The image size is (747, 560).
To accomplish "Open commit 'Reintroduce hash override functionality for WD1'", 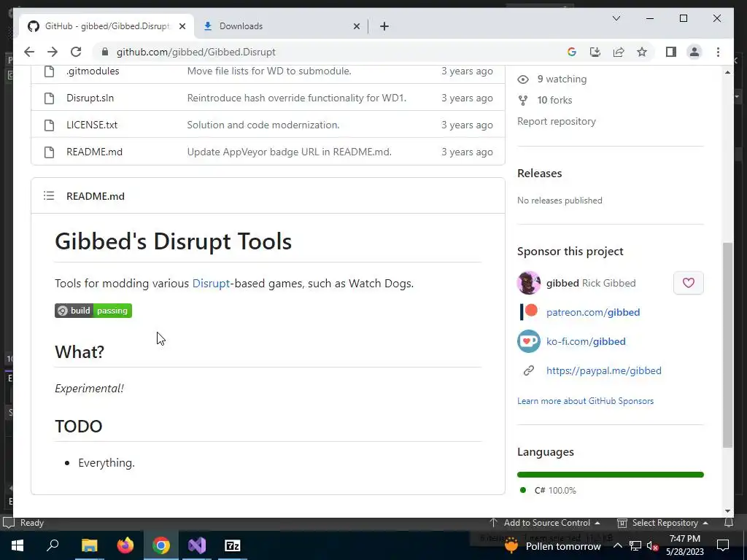I will [x=297, y=98].
